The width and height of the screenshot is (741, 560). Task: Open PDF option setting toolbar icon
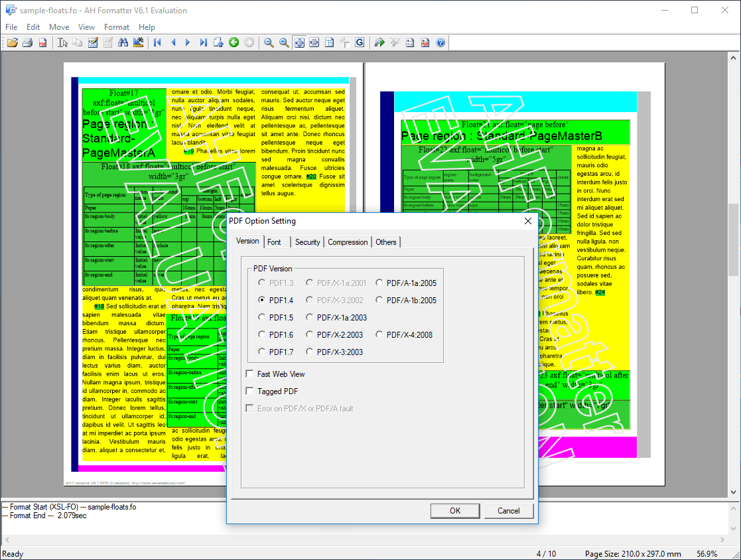pyautogui.click(x=425, y=42)
